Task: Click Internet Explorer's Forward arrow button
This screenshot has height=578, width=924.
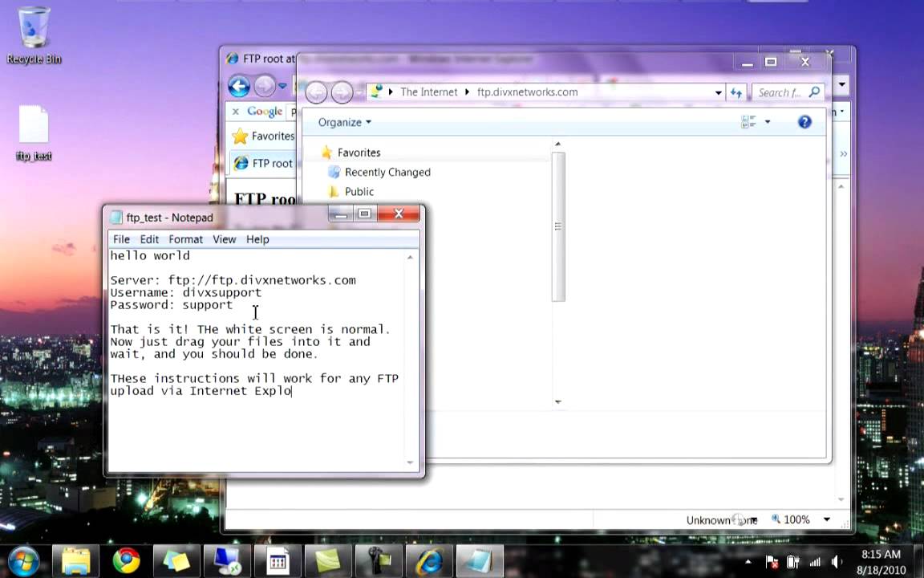Action: pyautogui.click(x=265, y=87)
